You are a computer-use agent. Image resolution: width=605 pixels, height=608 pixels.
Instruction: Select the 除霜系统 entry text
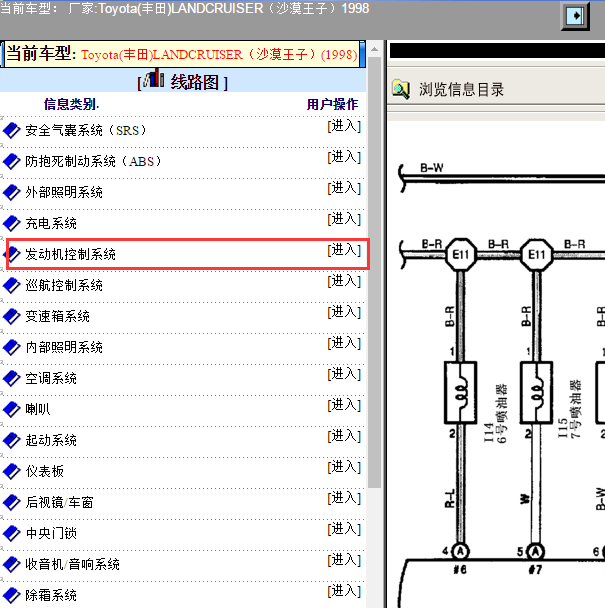[x=51, y=596]
